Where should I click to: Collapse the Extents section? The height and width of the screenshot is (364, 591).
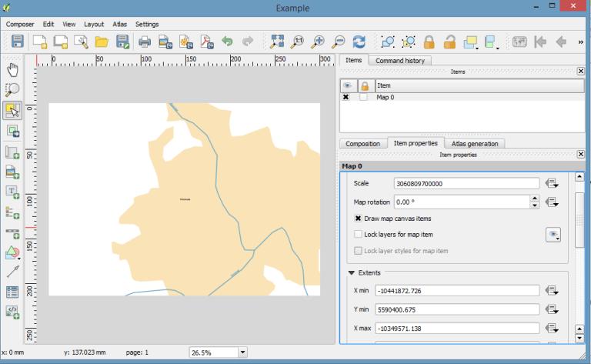click(x=351, y=272)
